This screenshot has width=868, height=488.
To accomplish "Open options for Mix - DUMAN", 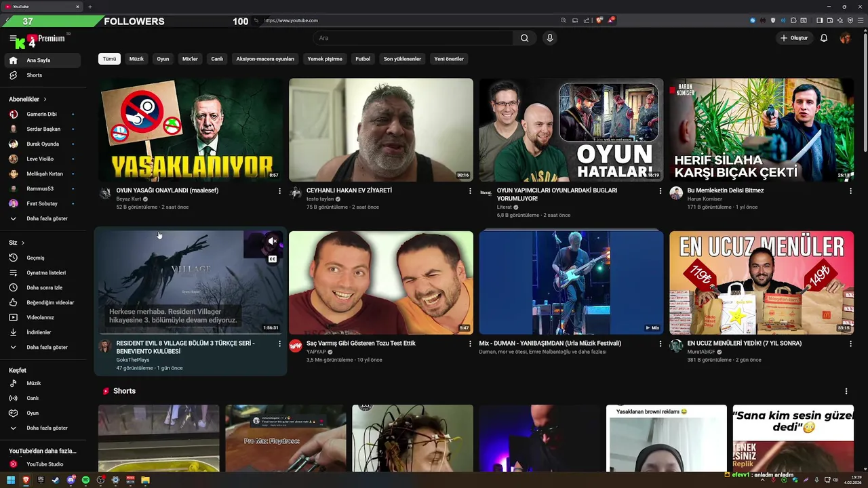I will (660, 344).
